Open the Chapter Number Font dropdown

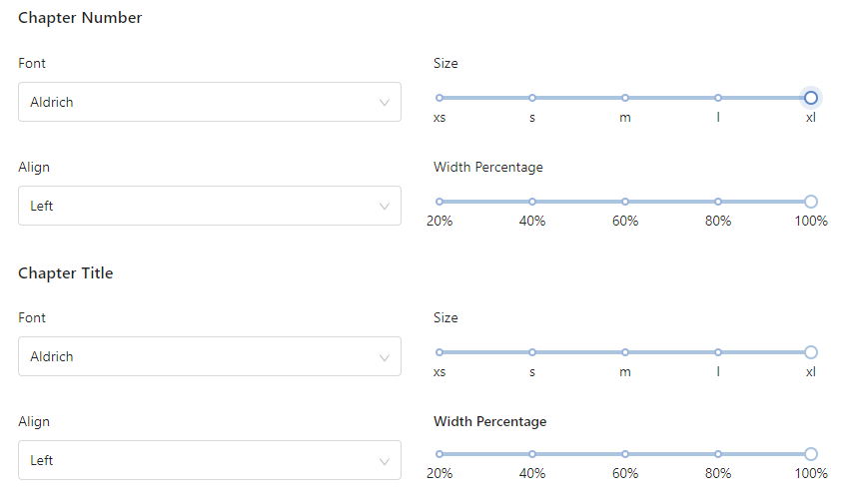[210, 102]
